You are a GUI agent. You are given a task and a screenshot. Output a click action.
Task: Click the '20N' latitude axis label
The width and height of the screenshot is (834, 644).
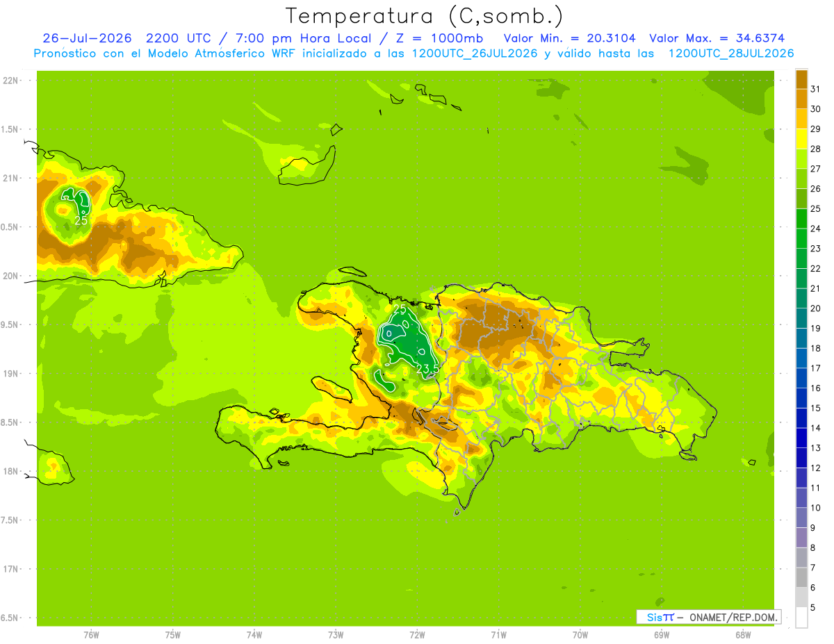(10, 276)
